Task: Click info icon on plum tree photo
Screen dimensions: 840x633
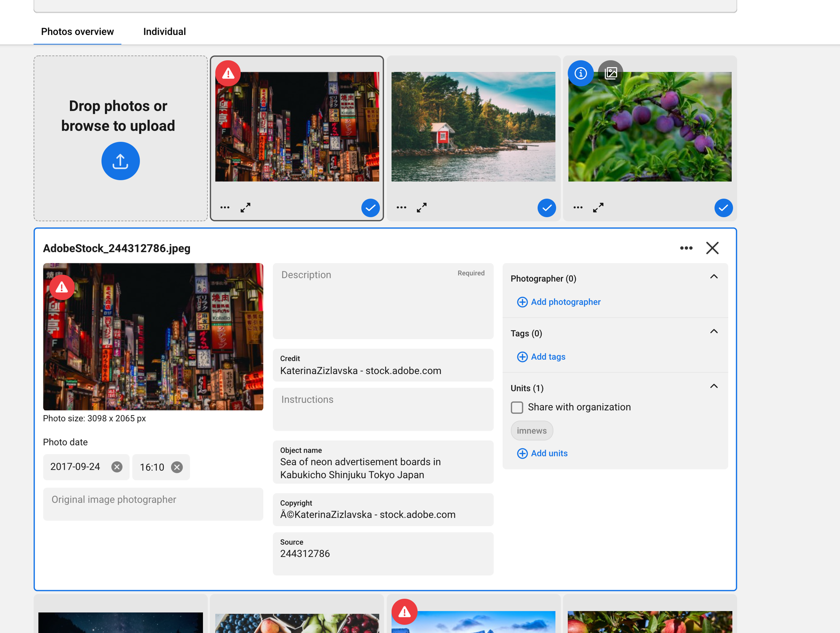Action: pyautogui.click(x=580, y=73)
